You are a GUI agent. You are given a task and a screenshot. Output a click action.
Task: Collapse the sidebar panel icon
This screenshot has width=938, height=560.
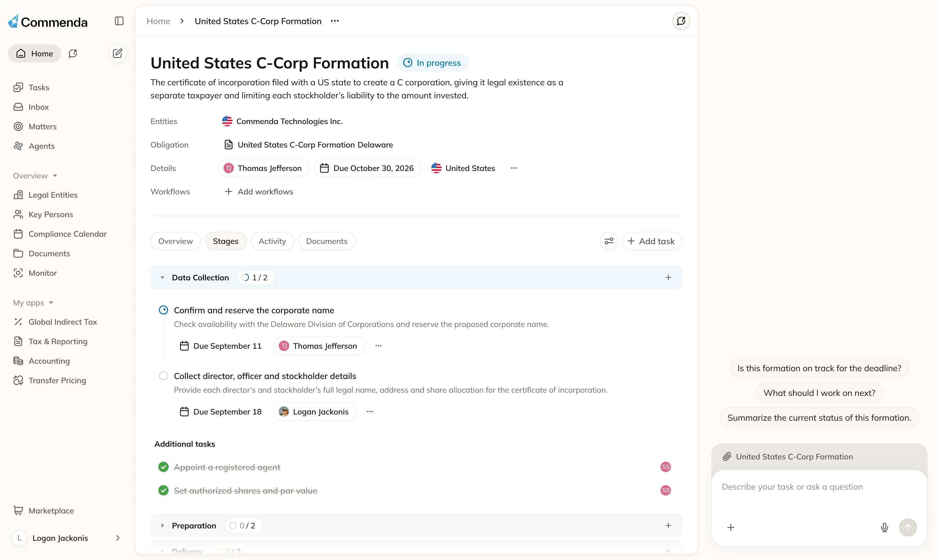click(119, 21)
